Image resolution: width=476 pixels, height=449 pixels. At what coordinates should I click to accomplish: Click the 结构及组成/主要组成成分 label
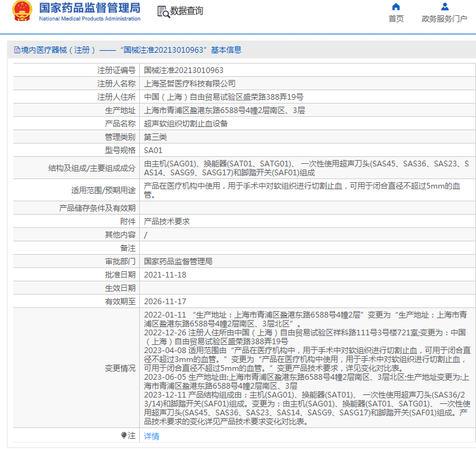[x=92, y=168]
